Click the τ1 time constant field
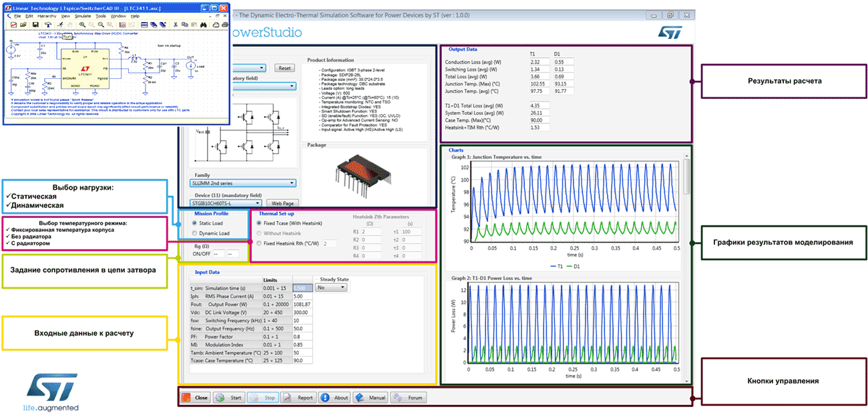 [x=411, y=231]
